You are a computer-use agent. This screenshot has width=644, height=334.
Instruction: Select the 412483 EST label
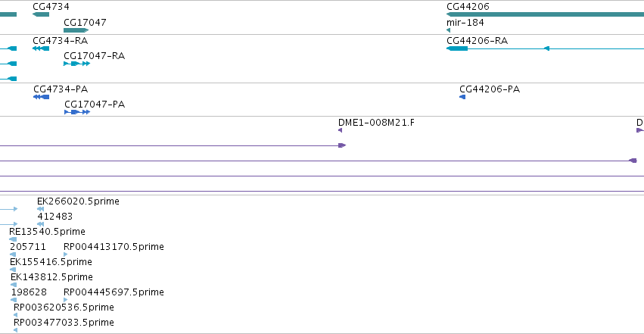[55, 217]
